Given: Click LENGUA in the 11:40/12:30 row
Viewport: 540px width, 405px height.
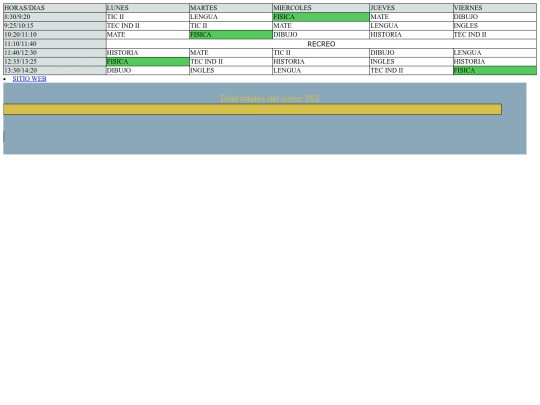Looking at the screenshot, I should point(495,53).
